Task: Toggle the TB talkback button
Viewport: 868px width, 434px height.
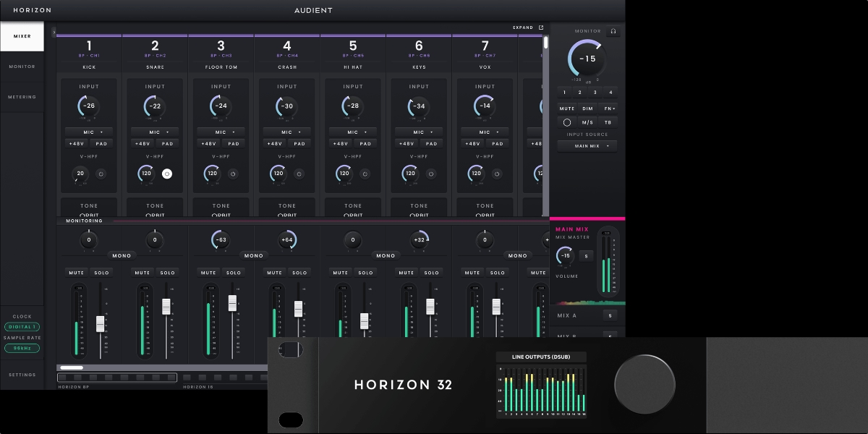Action: pyautogui.click(x=608, y=122)
